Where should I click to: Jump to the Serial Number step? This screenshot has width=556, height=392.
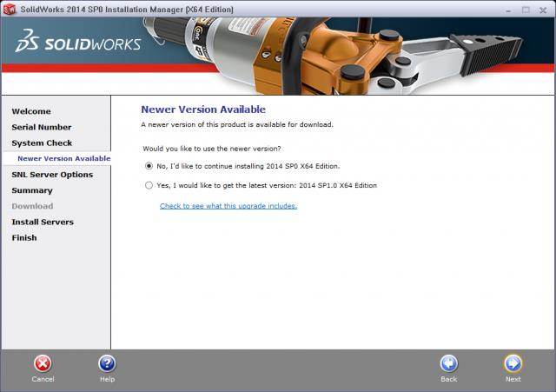tap(42, 127)
